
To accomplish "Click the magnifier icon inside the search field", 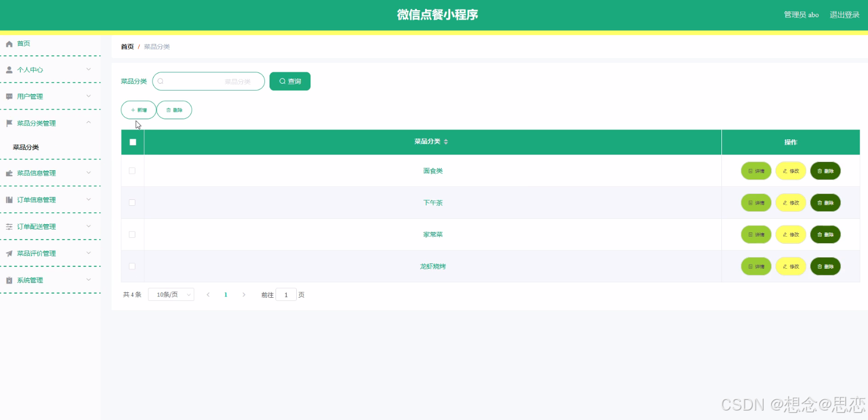I will tap(160, 81).
